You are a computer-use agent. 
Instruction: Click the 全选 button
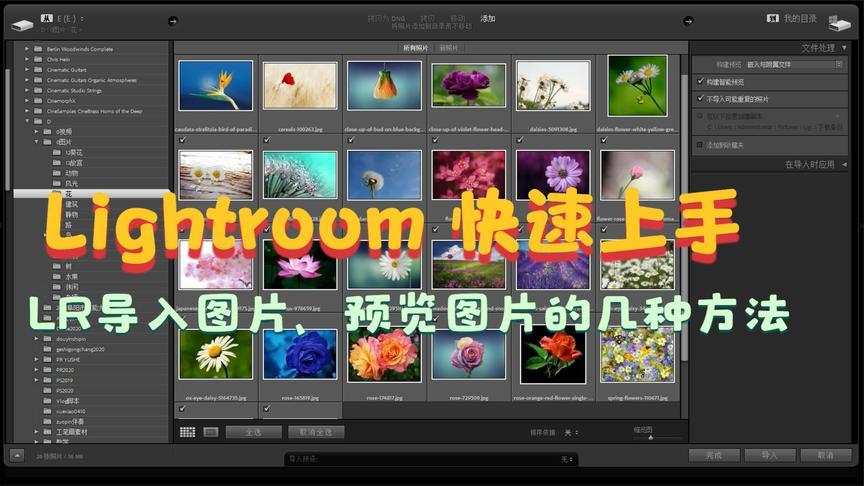(253, 432)
